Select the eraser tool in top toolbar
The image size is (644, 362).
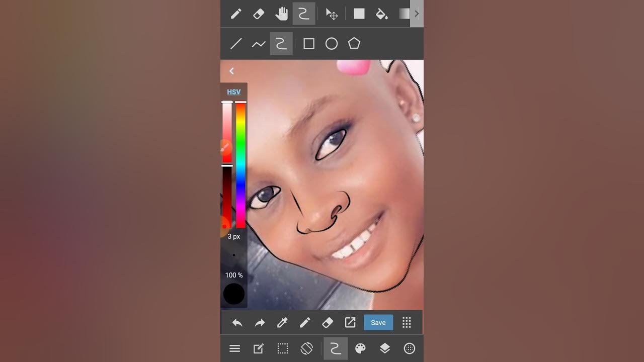tap(259, 14)
